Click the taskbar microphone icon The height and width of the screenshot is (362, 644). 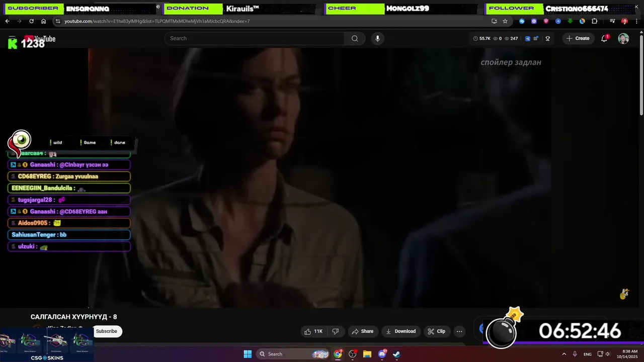pyautogui.click(x=575, y=354)
